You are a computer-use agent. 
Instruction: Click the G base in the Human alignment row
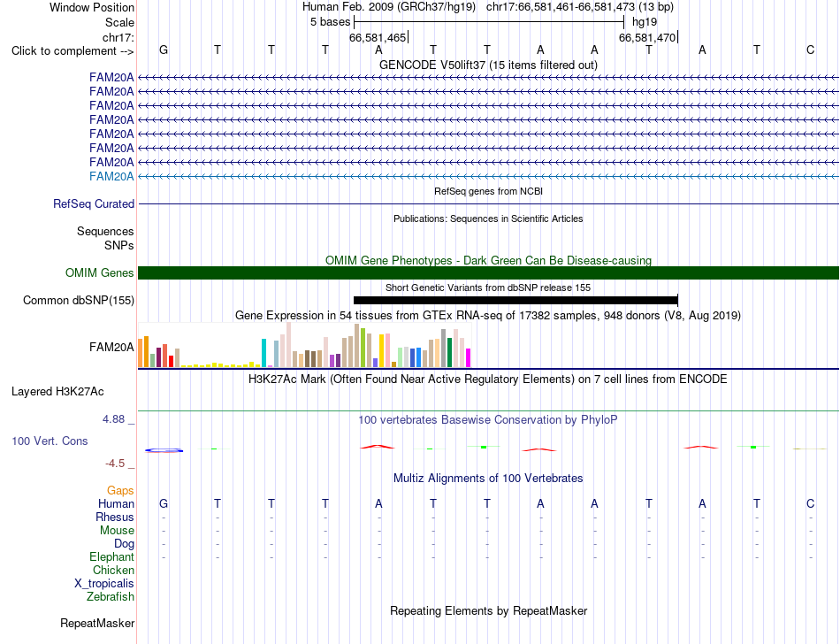coord(164,503)
